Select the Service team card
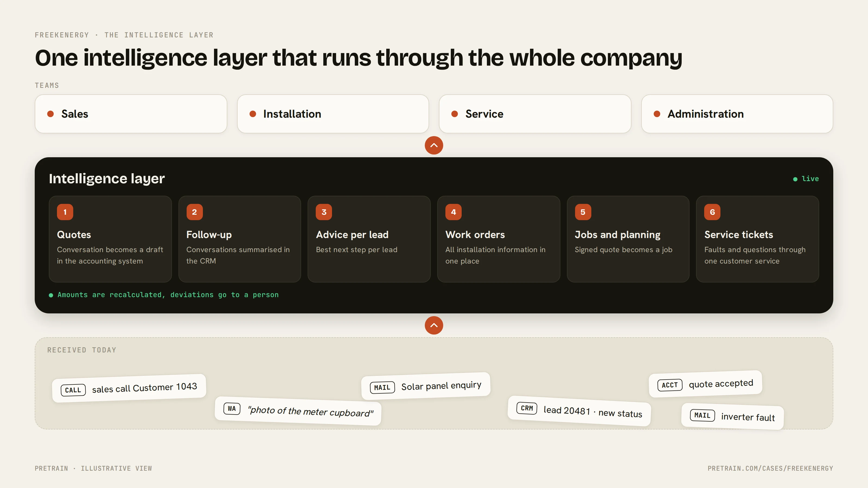The image size is (868, 488). (535, 114)
